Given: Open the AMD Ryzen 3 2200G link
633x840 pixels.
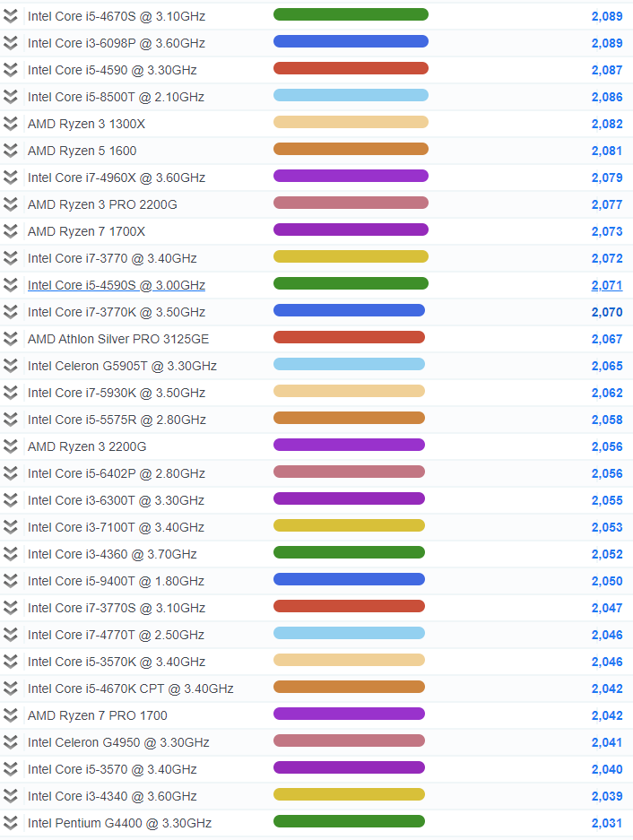Looking at the screenshot, I should pos(87,446).
